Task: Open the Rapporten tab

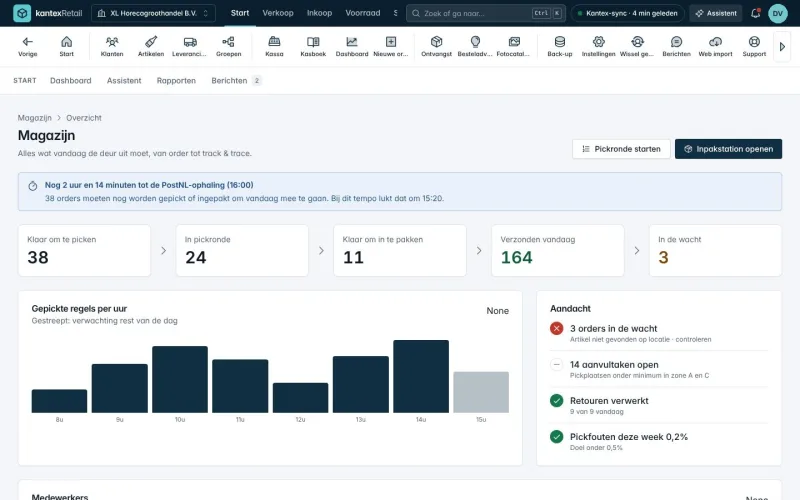Action: click(x=176, y=81)
